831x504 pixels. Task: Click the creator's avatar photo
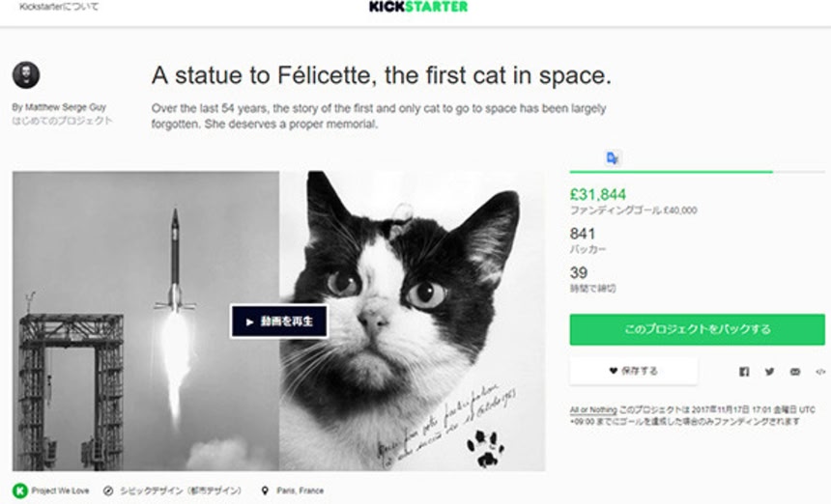(26, 76)
